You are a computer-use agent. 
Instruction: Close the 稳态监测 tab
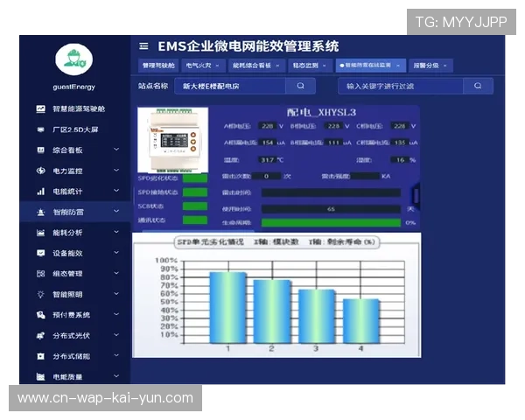click(x=325, y=66)
